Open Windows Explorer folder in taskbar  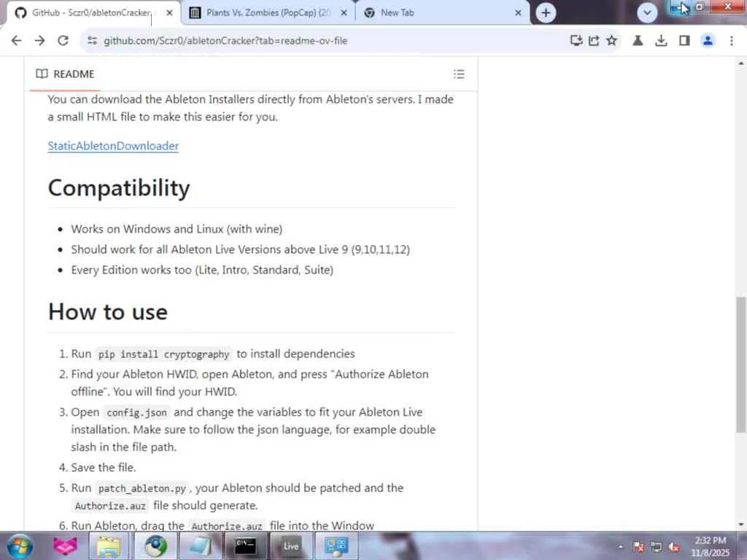point(109,545)
